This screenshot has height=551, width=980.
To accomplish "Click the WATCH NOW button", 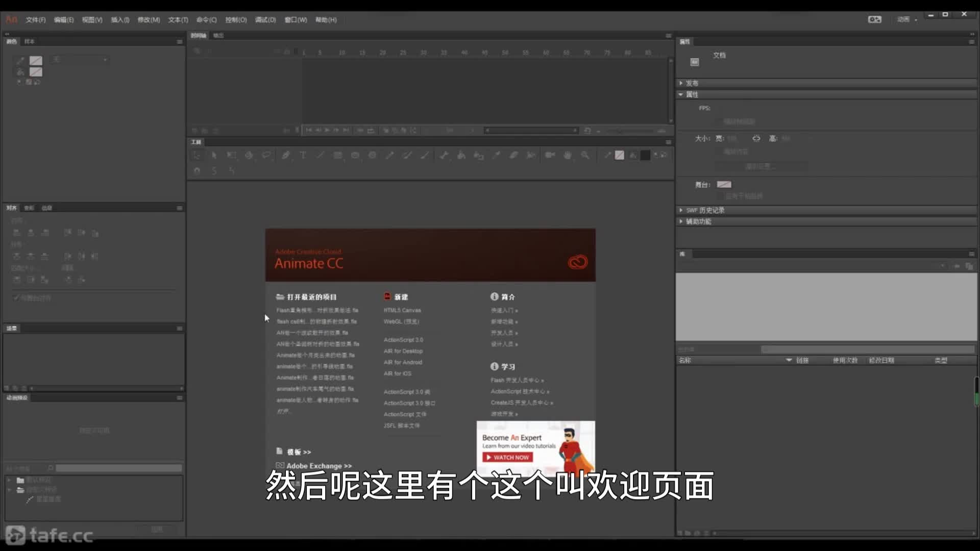I will point(507,458).
